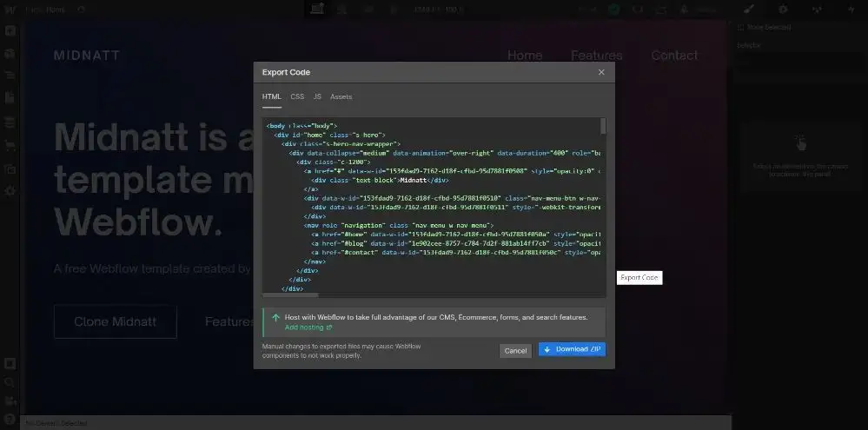Image resolution: width=868 pixels, height=430 pixels.
Task: Open the Navigator panel
Action: tap(10, 76)
